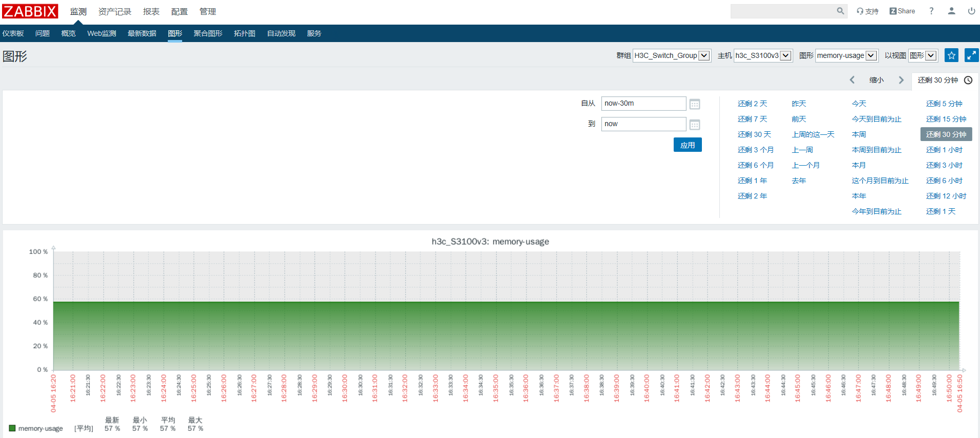Go to 聚合图形 submenu
The image size is (980, 438).
coord(208,33)
